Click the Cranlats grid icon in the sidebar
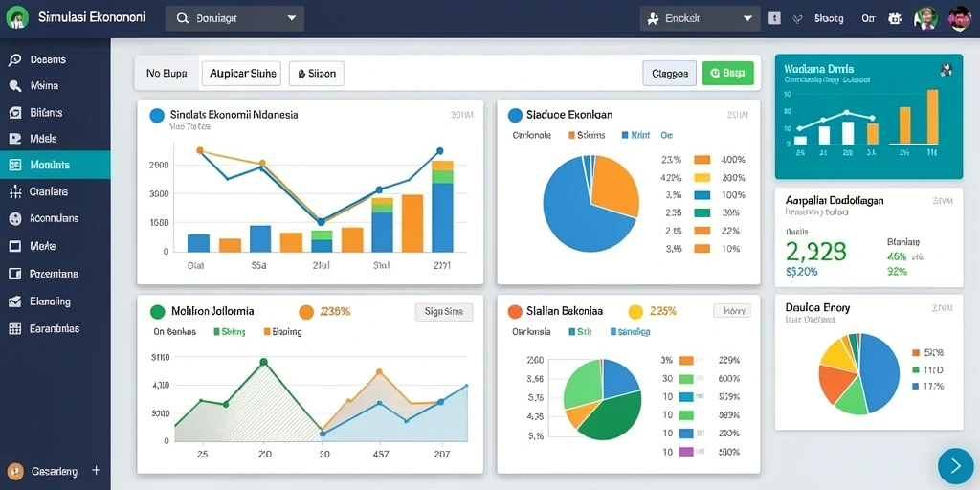The height and width of the screenshot is (490, 980). 15,191
